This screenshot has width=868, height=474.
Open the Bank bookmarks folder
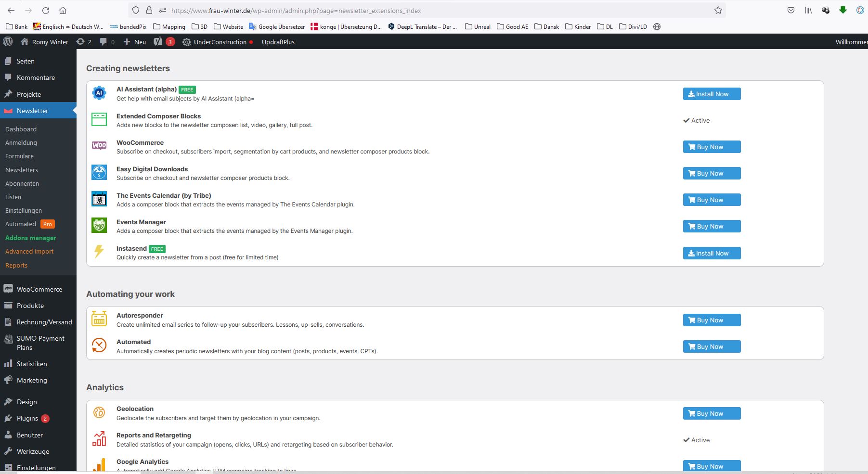coord(16,27)
